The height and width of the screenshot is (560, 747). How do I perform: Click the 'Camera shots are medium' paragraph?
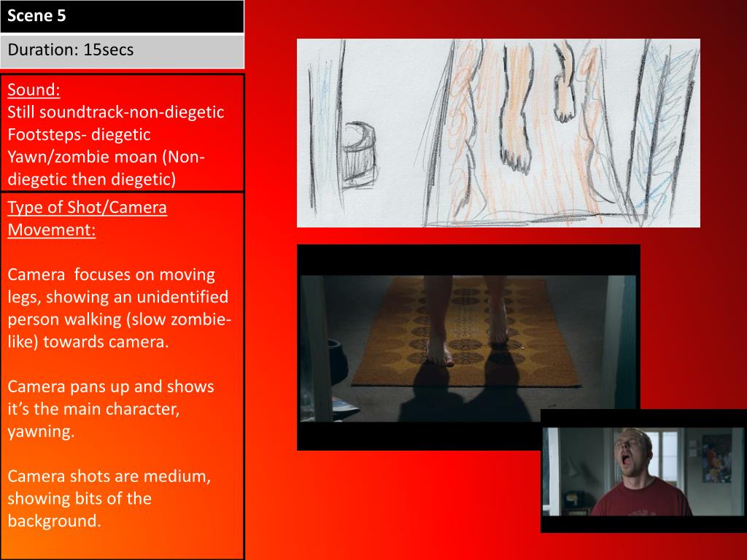[x=109, y=498]
